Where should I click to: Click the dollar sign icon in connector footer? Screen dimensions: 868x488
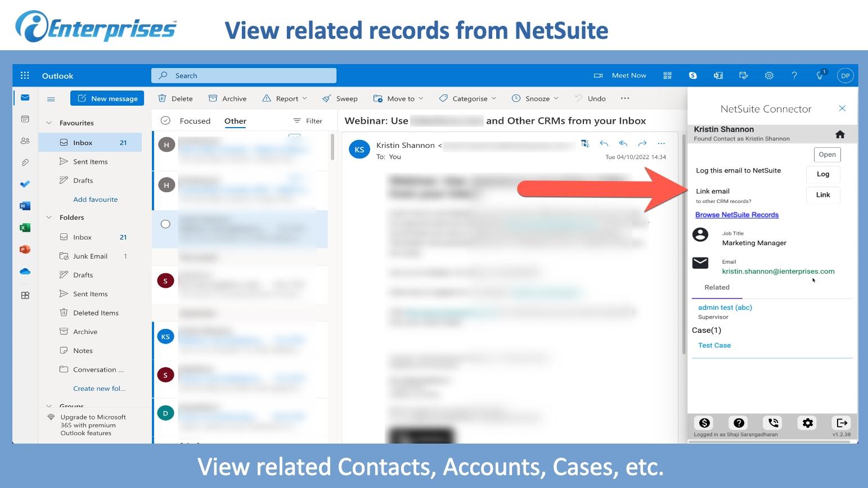coord(704,423)
